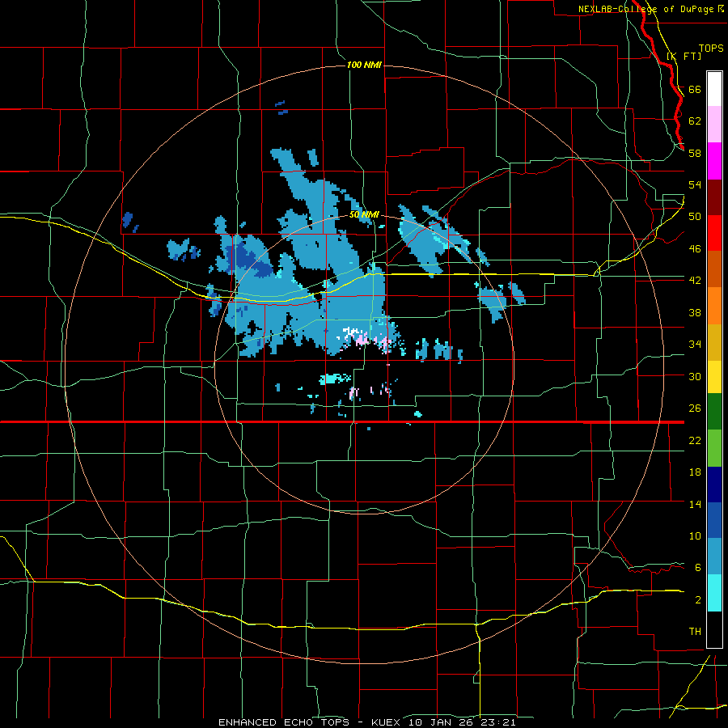This screenshot has height=728, width=728.
Task: Click the '26' legend value
Action: click(695, 408)
